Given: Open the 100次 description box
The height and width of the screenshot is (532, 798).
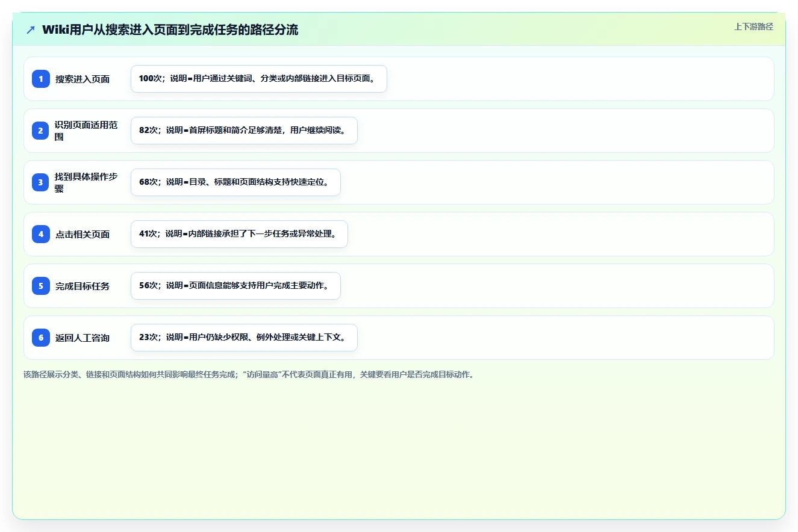Looking at the screenshot, I should tap(259, 79).
